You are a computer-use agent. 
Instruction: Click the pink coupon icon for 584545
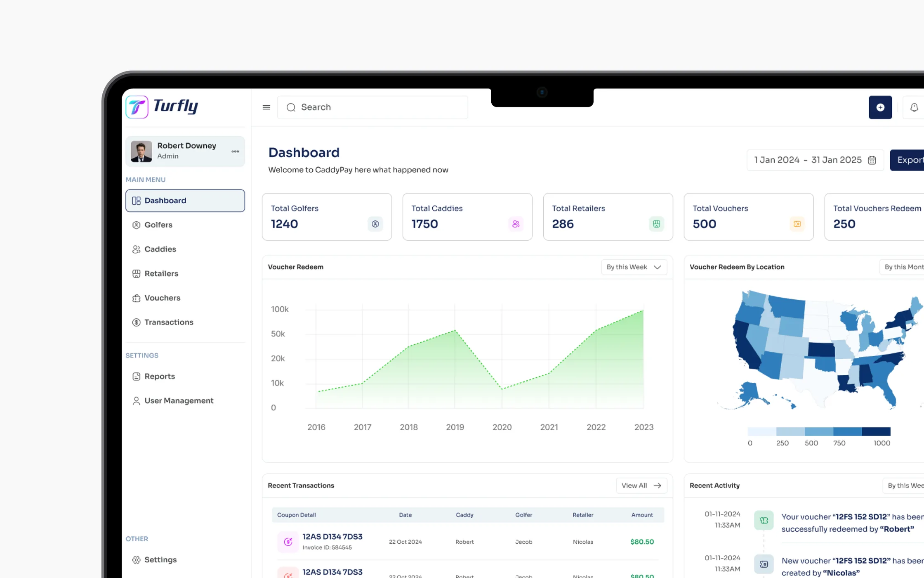point(288,542)
